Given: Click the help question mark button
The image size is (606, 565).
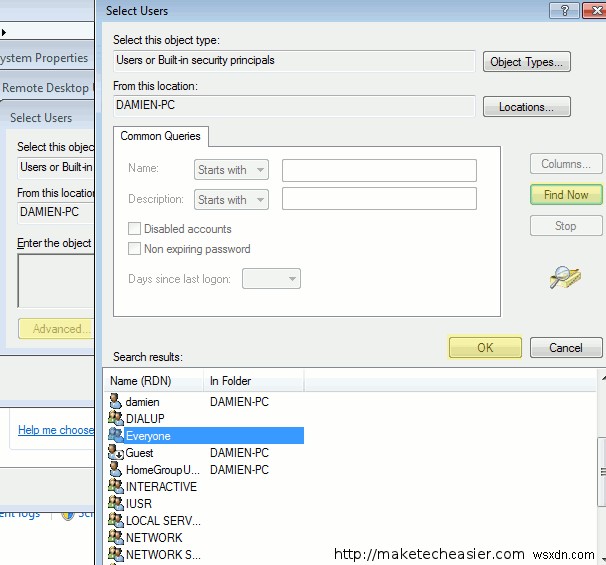Looking at the screenshot, I should click(x=564, y=10).
